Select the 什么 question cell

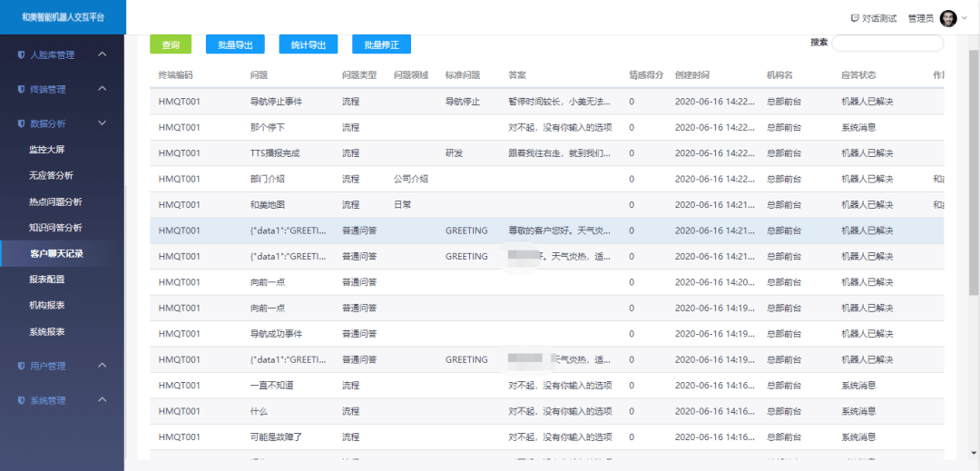[x=259, y=411]
